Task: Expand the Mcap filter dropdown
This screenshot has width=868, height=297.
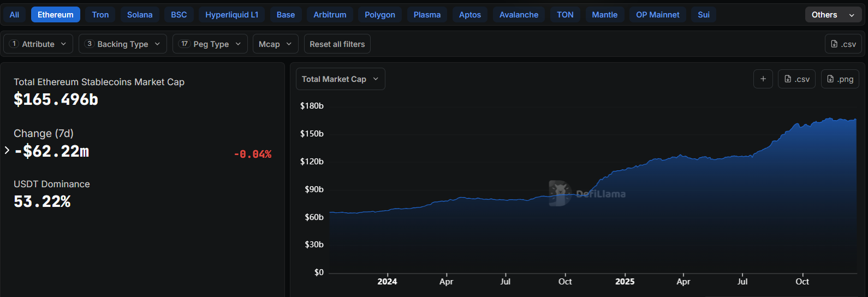Action: click(275, 44)
